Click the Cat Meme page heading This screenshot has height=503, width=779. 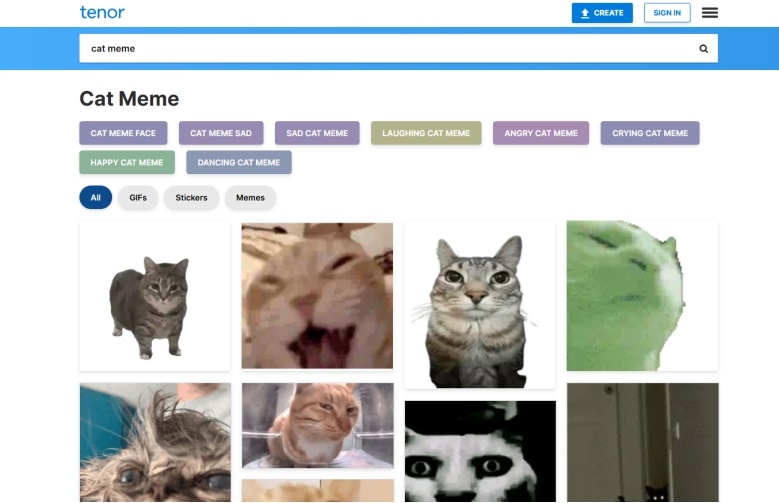(x=129, y=99)
